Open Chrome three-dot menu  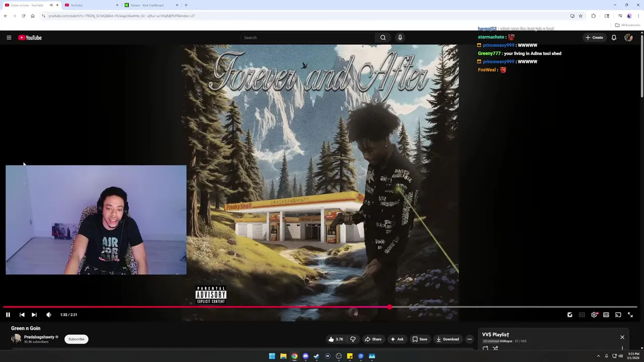(x=638, y=16)
